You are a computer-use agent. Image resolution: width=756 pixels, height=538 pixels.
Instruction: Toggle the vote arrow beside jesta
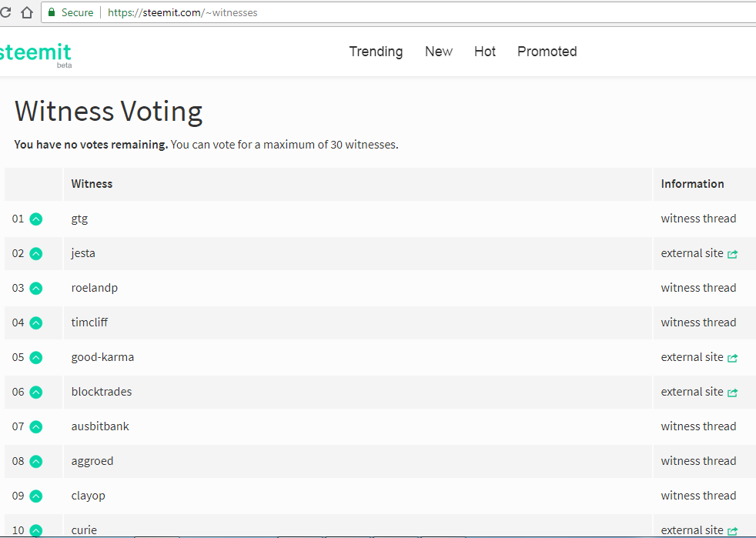click(x=35, y=253)
